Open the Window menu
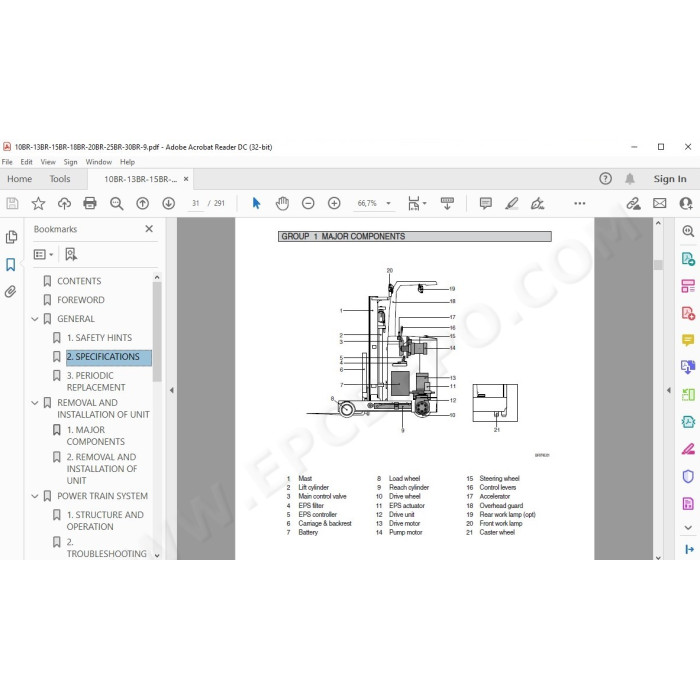Screen dimensions: 700x700 click(99, 162)
